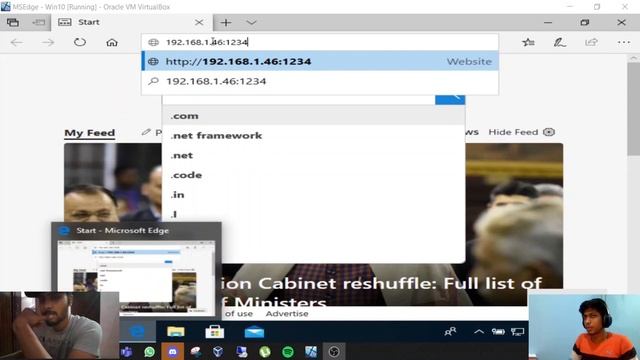Select the .code suggestion

click(x=313, y=175)
